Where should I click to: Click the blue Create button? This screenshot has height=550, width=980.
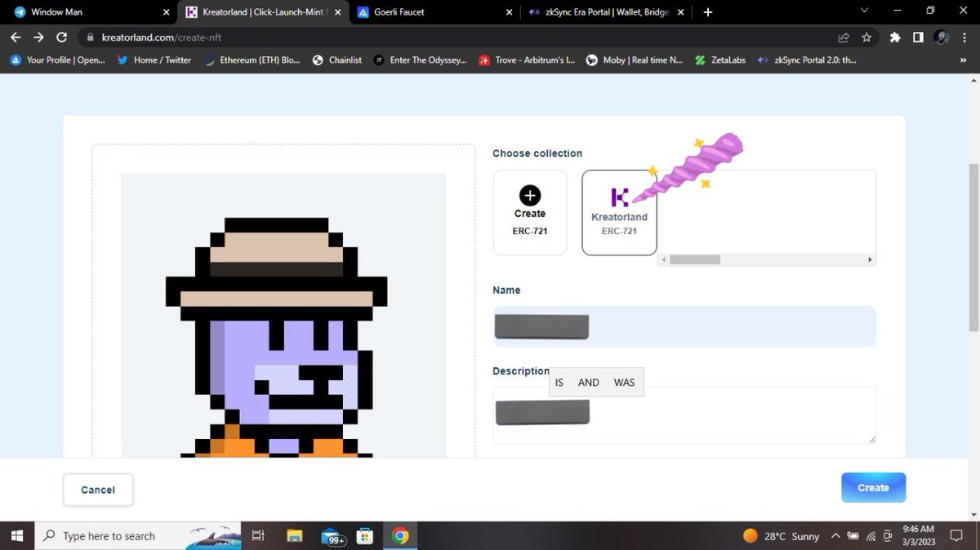(873, 487)
